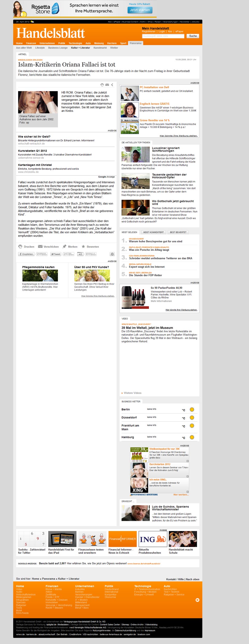This screenshot has width=249, height=644.
Task: Click the Merken pin icon
Action: (65, 246)
